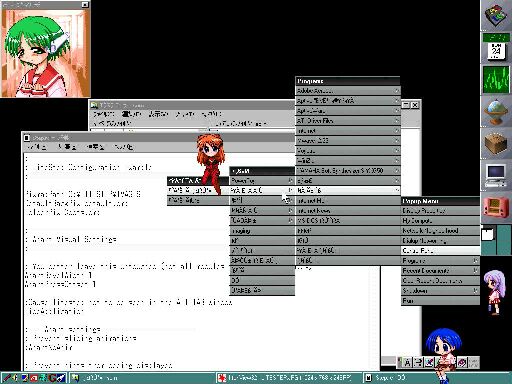Click the blue-haired mascot character
Viewport: 512px width, 384px height.
pyautogui.click(x=443, y=354)
